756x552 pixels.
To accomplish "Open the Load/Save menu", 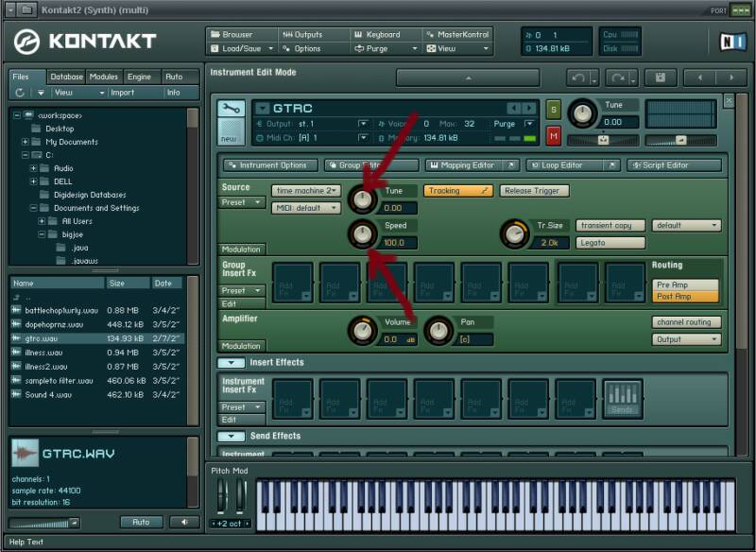I will coord(242,49).
